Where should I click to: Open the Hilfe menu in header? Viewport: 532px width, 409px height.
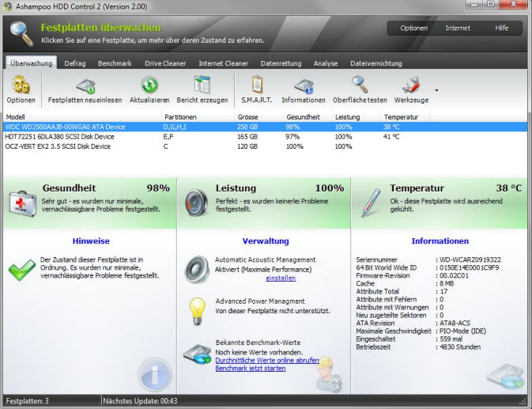coord(501,28)
